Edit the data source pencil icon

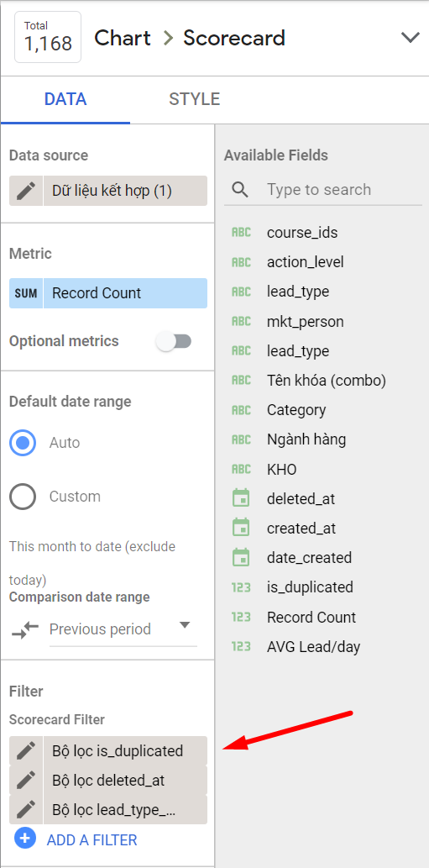pos(25,191)
